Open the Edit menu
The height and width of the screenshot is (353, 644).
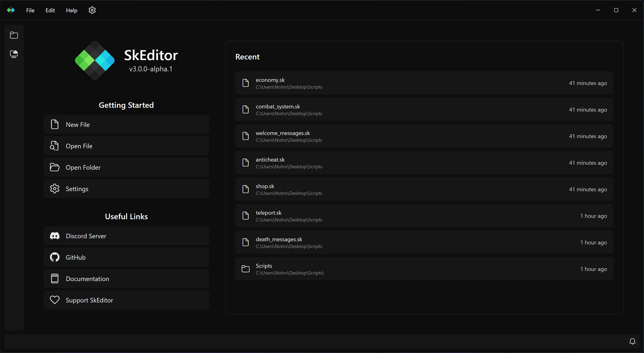[50, 10]
